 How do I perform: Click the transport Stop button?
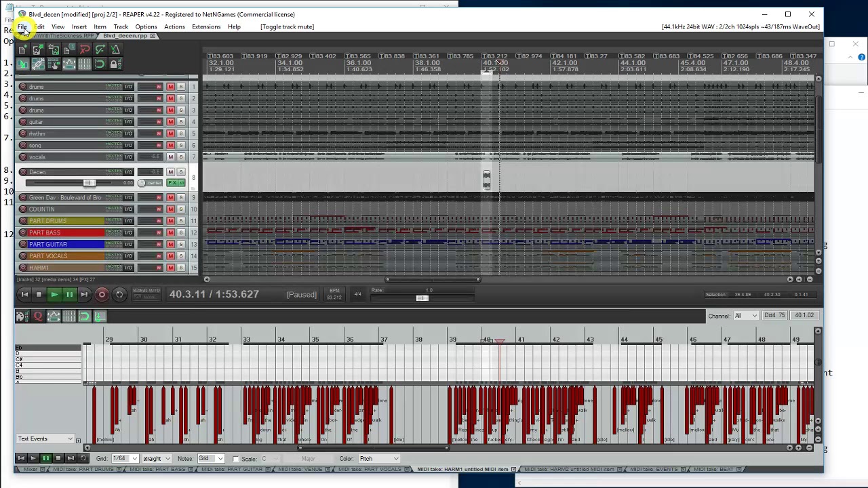click(39, 294)
